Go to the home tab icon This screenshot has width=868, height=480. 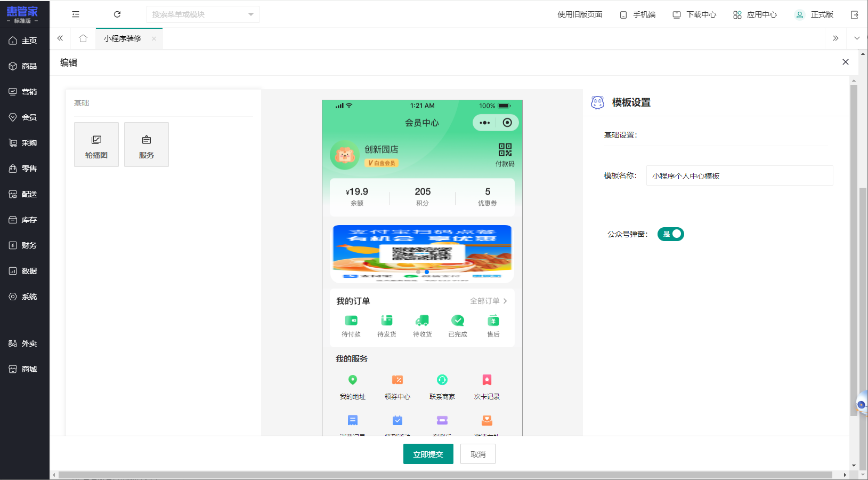(83, 38)
